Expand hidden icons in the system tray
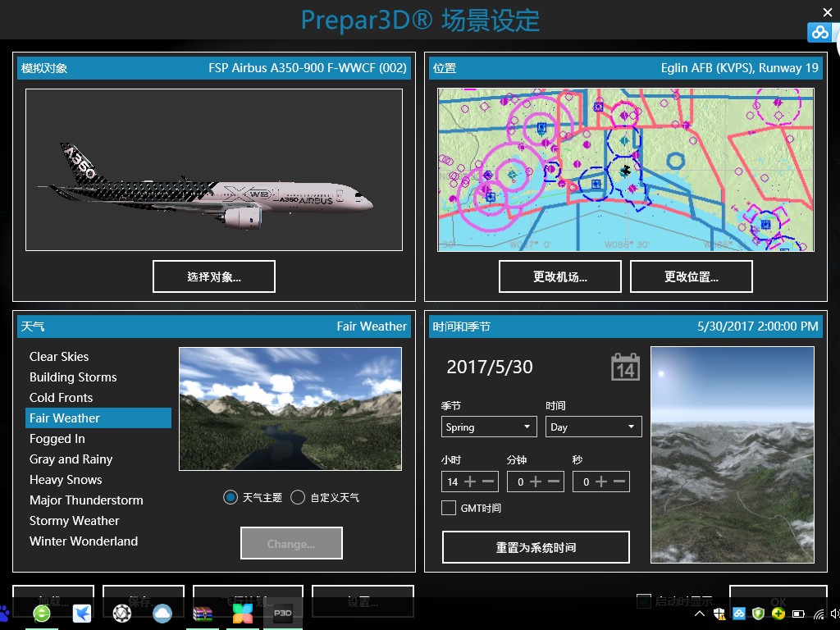Screen dimensions: 840x630 (x=700, y=613)
